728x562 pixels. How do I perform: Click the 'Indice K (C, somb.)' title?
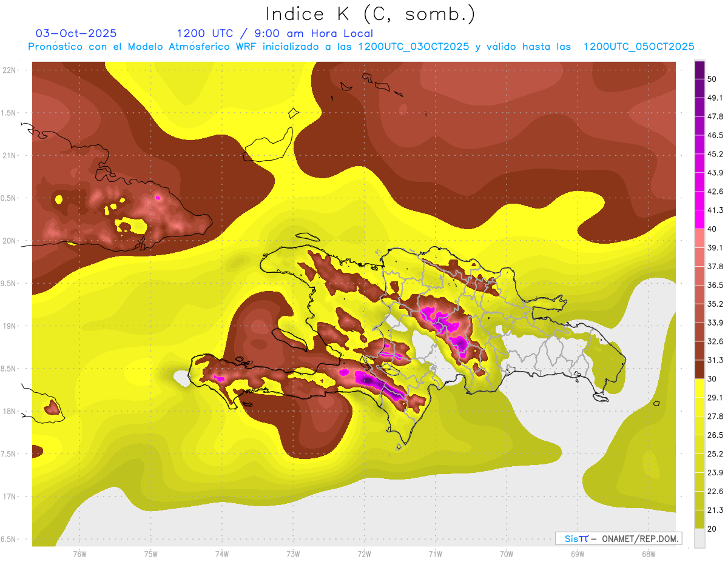[371, 14]
